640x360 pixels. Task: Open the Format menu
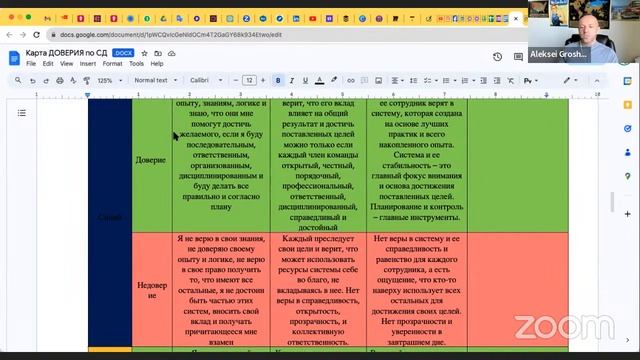pyautogui.click(x=112, y=64)
